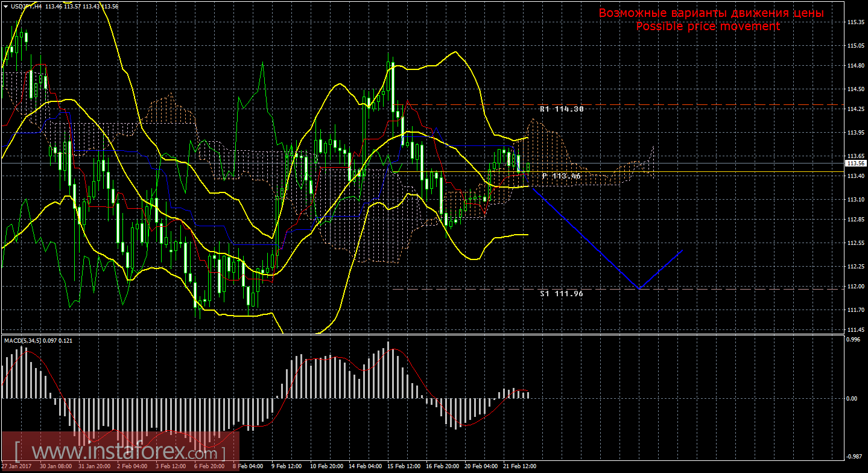Click the S1 111.96 support level label
This screenshot has height=473, width=868.
point(562,293)
